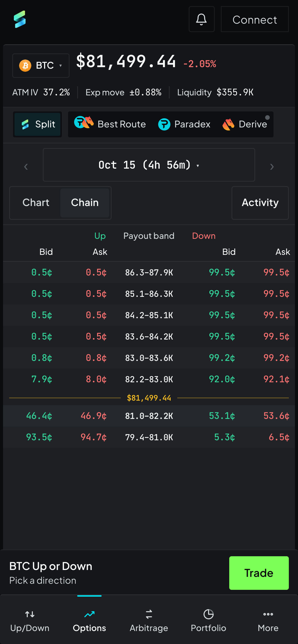Image resolution: width=298 pixels, height=644 pixels.
Task: Click the Exp move ±0.88% stat
Action: (x=124, y=92)
